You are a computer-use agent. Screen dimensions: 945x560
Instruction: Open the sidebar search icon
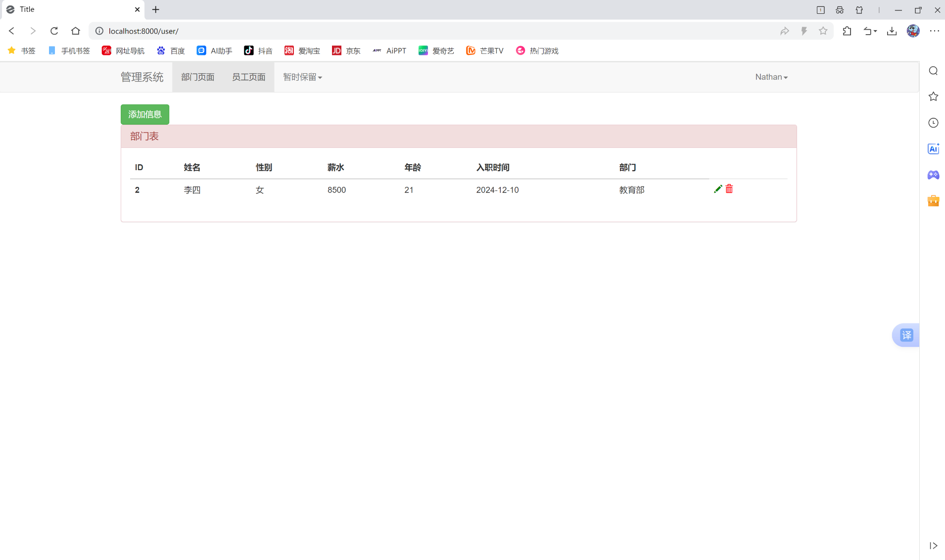[934, 71]
